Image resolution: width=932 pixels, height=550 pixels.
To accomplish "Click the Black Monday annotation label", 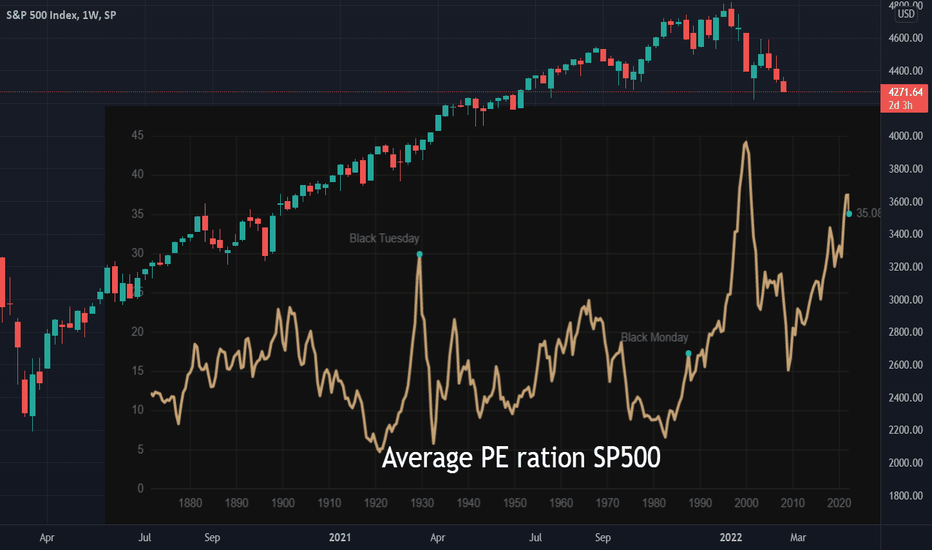I will click(654, 337).
